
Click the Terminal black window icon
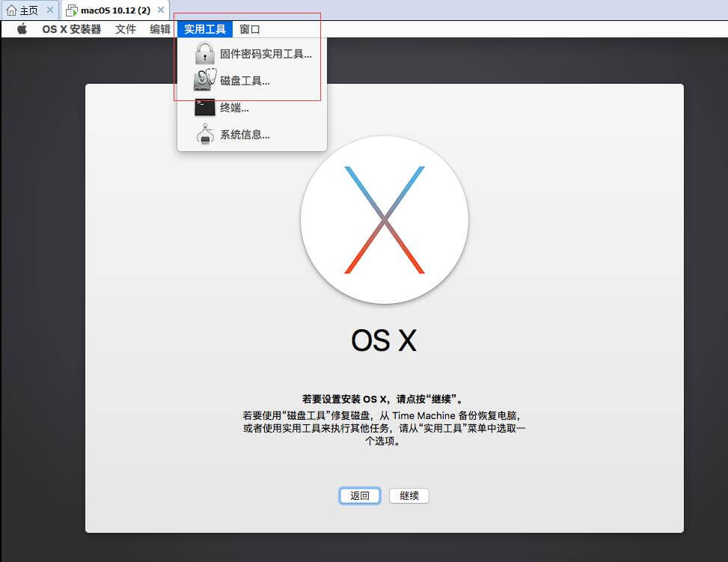tap(205, 107)
